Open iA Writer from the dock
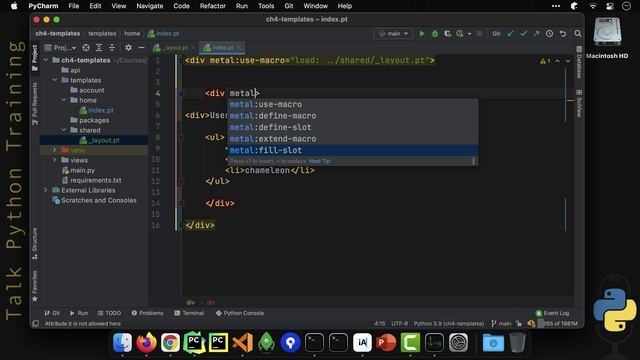 point(362,342)
